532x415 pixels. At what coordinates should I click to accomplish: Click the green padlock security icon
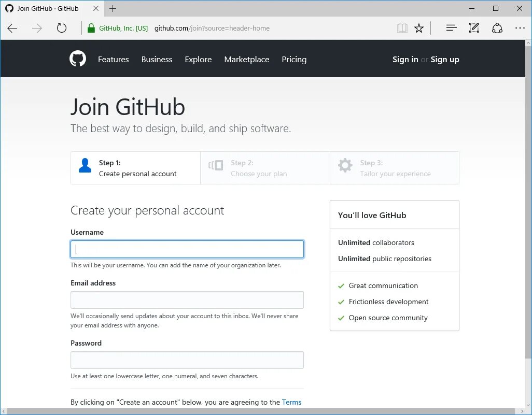[x=91, y=28]
